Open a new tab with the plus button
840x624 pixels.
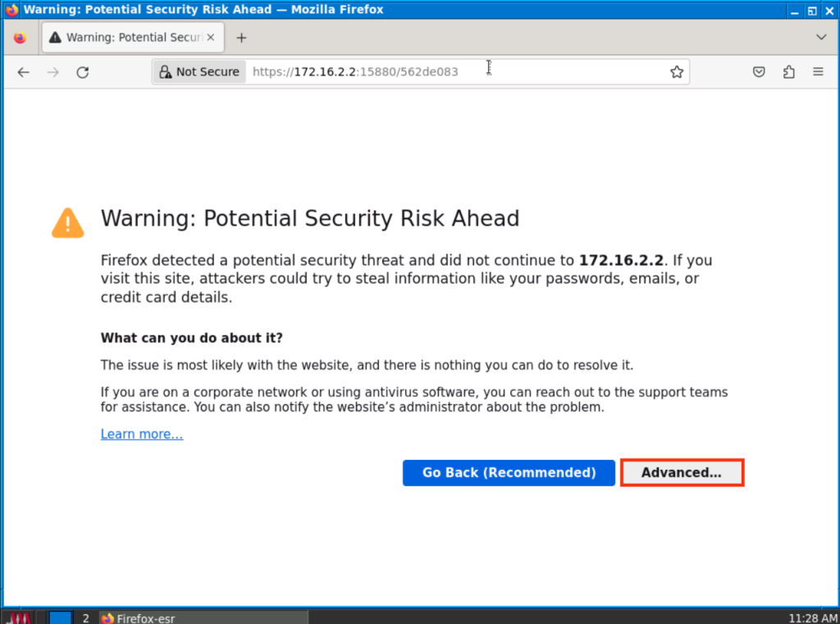241,38
